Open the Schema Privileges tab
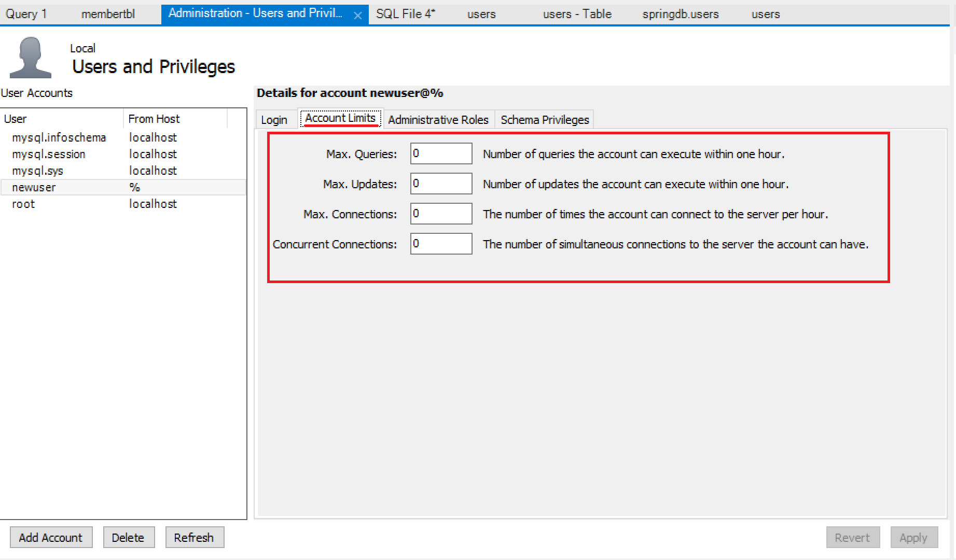Screen dimensions: 956x560 coord(545,120)
